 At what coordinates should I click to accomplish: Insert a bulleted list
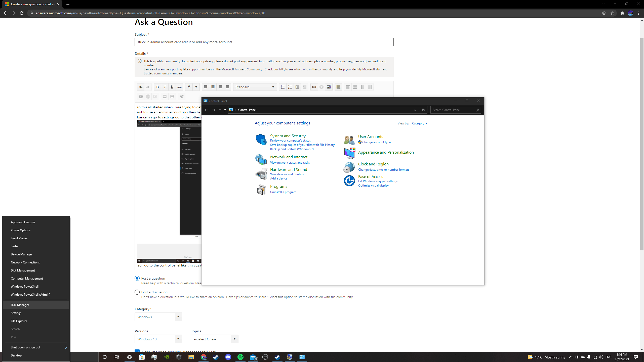[290, 87]
